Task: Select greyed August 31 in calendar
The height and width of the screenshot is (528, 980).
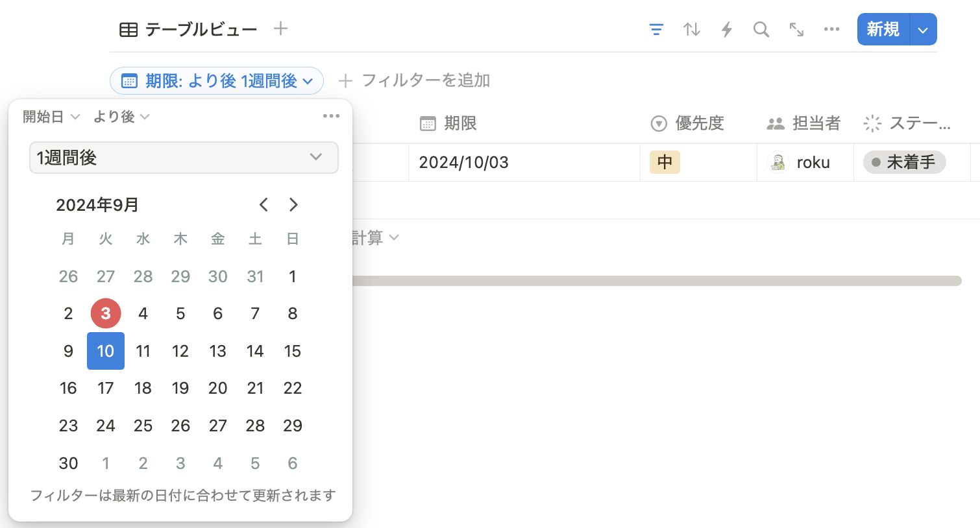Action: (255, 276)
